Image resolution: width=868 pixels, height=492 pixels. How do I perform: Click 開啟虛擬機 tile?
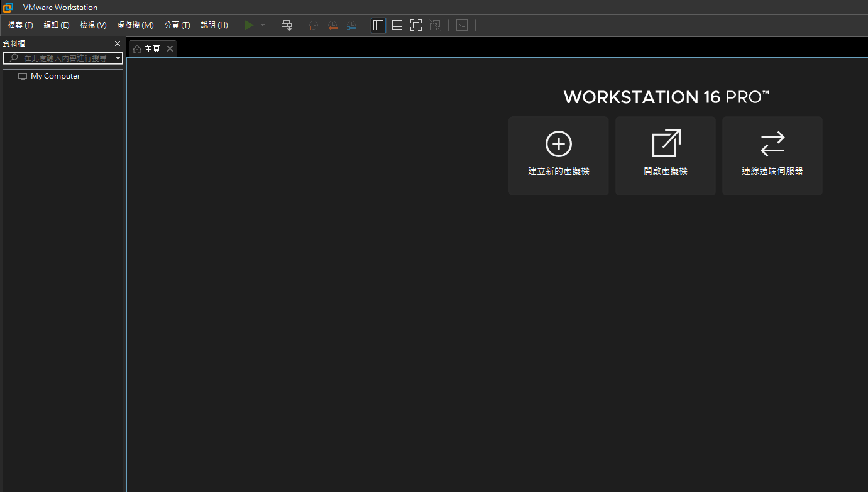click(x=665, y=155)
